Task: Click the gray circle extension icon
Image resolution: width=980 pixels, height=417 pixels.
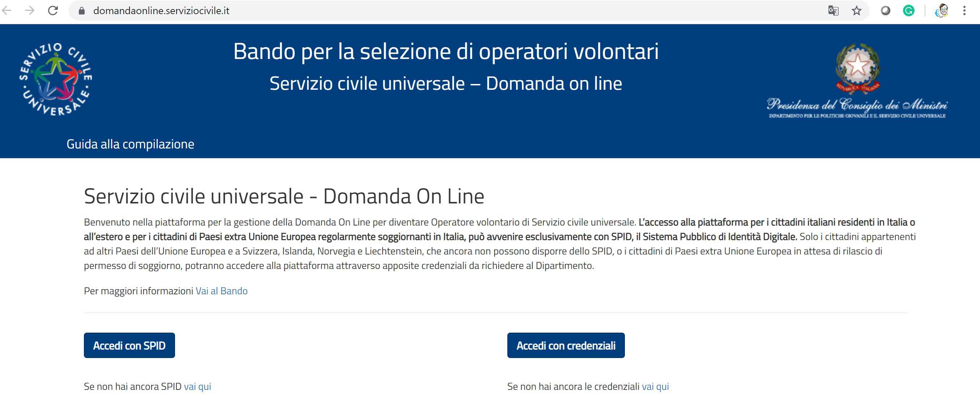Action: point(886,10)
